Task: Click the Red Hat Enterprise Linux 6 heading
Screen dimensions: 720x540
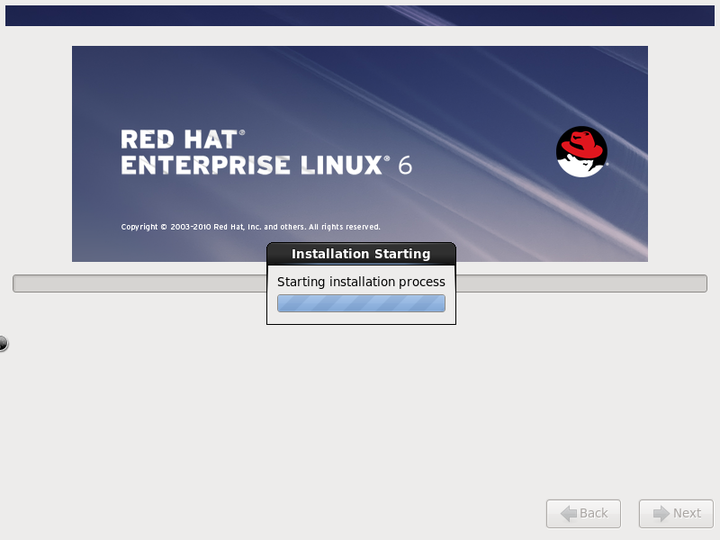Action: point(266,152)
